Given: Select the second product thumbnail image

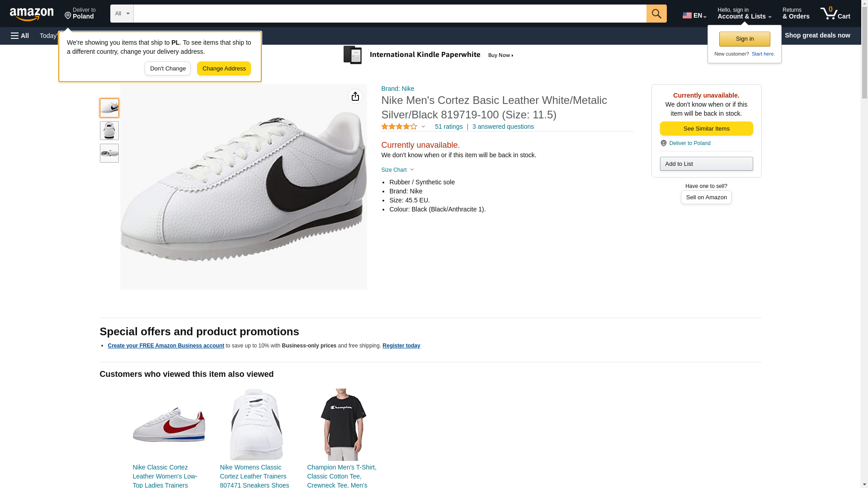Looking at the screenshot, I should [x=109, y=131].
